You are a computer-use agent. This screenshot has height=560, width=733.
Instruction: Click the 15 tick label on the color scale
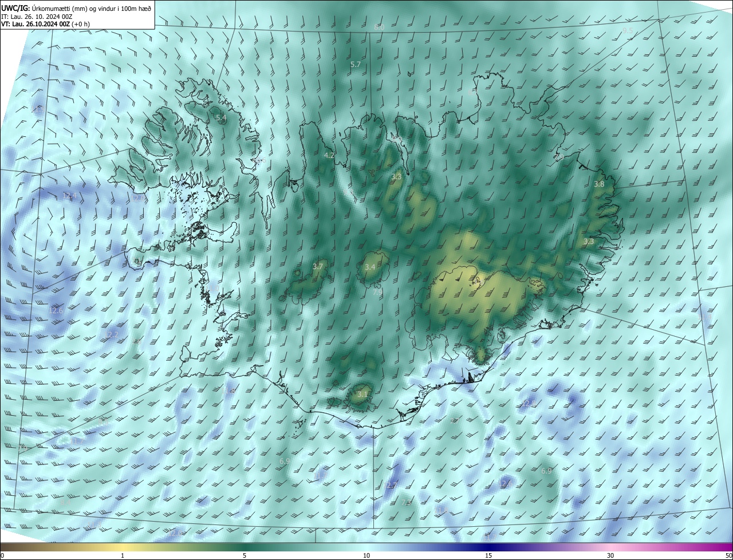point(488,555)
